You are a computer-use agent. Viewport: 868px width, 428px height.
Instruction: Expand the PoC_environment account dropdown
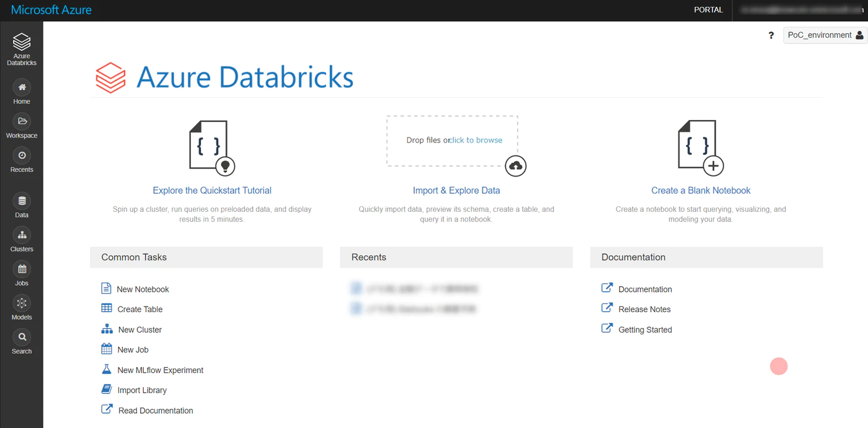click(x=825, y=35)
